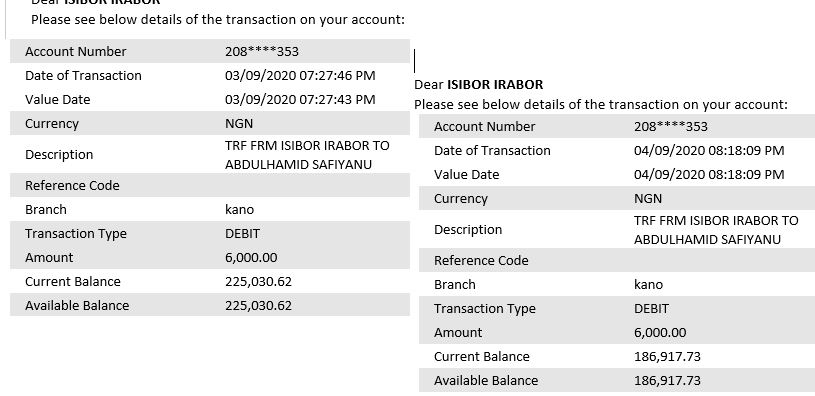Click left Transaction Type value DEBIT
Image resolution: width=815 pixels, height=396 pixels.
242,233
